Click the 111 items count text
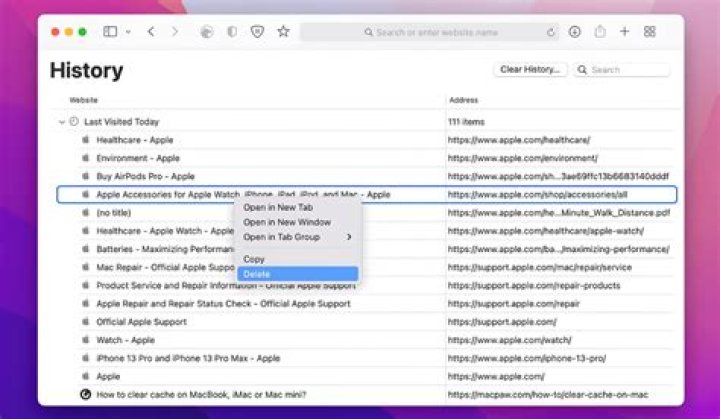Viewport: 720px width, 419px height. click(x=466, y=122)
